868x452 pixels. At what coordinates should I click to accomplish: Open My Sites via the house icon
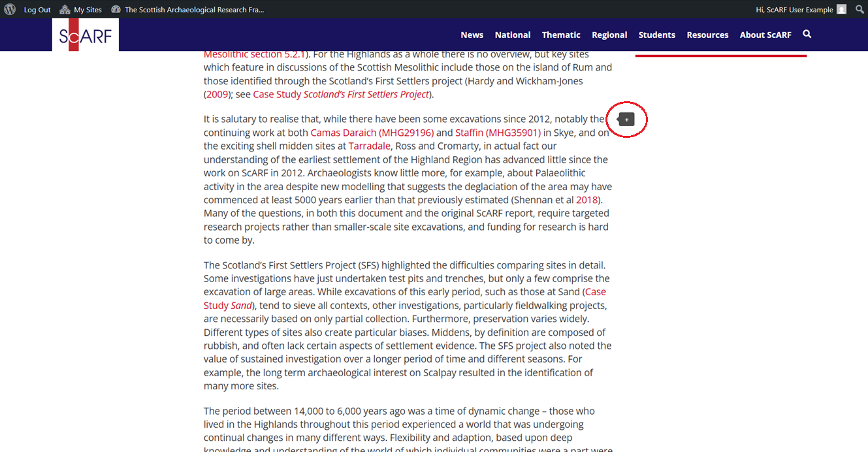[x=64, y=9]
